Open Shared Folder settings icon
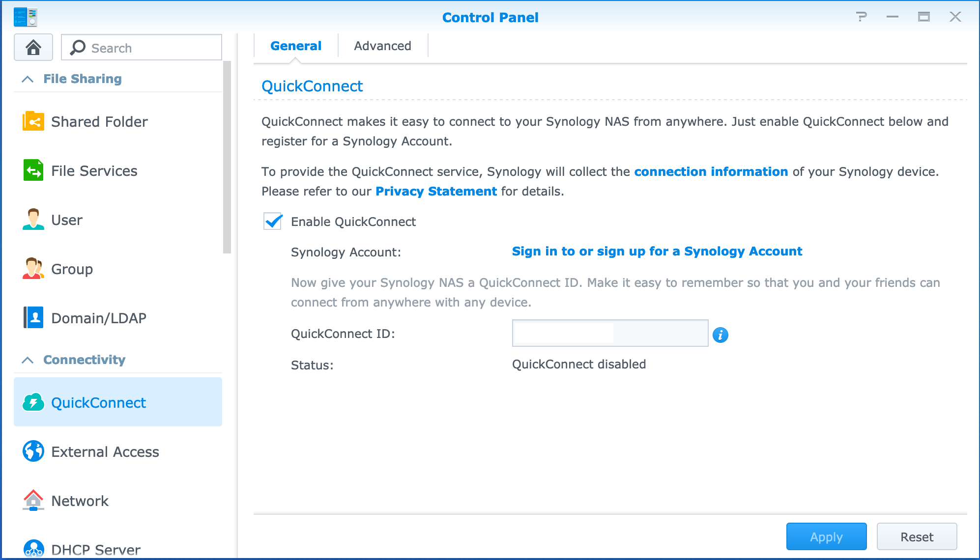 coord(33,121)
